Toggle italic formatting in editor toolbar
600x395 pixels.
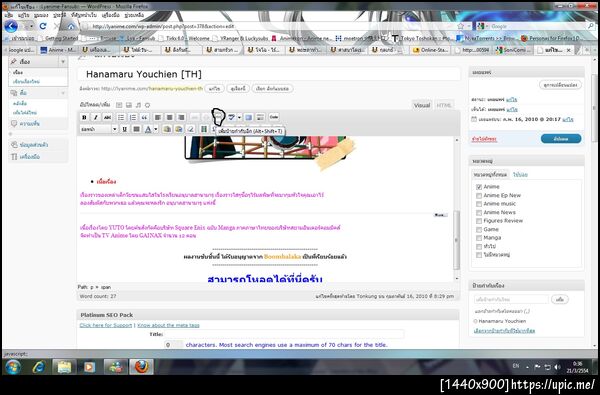click(x=96, y=117)
